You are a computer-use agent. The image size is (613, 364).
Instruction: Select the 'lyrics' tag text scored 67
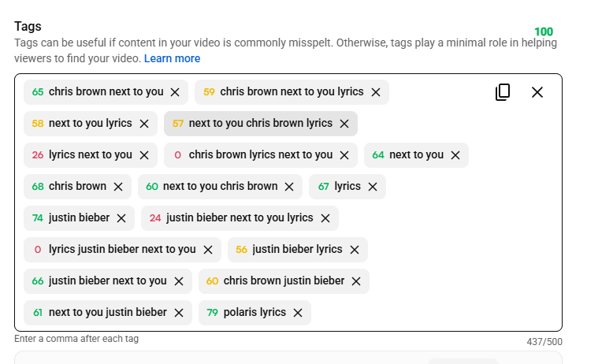(347, 186)
